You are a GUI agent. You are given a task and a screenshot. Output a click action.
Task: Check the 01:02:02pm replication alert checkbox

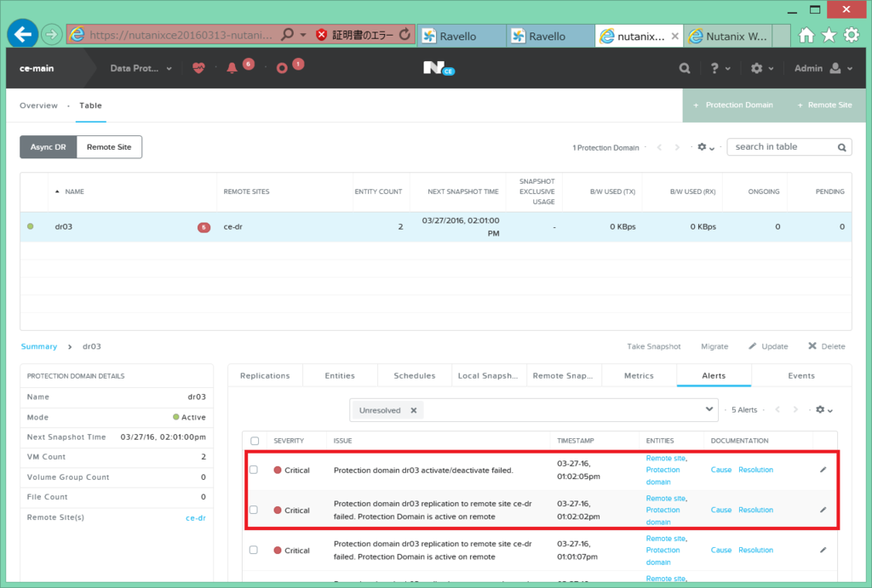(x=254, y=510)
